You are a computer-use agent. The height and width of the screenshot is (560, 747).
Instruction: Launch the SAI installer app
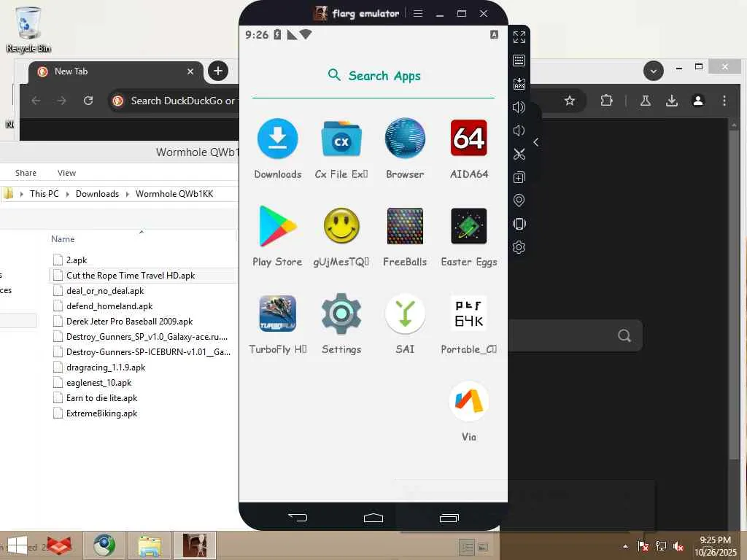pos(405,314)
